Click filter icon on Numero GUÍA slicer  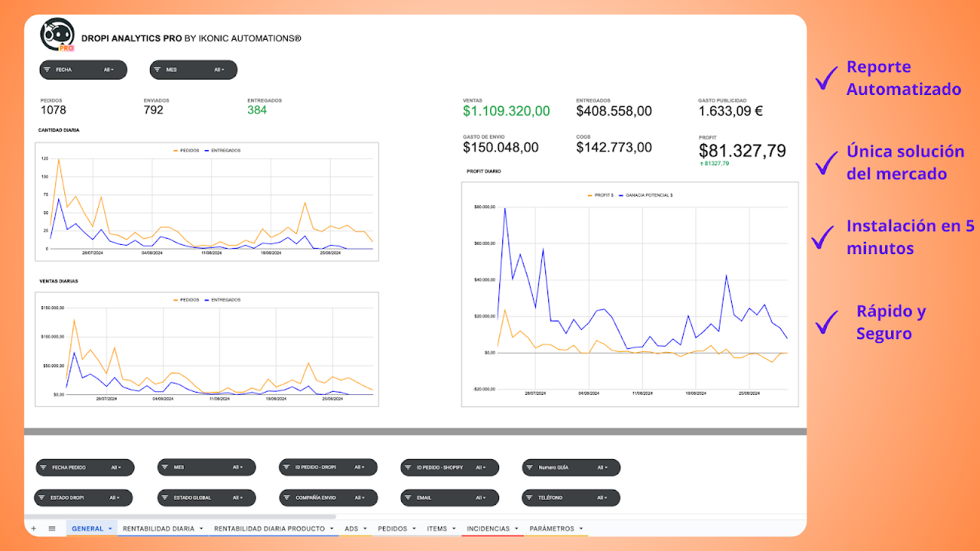[x=531, y=468]
